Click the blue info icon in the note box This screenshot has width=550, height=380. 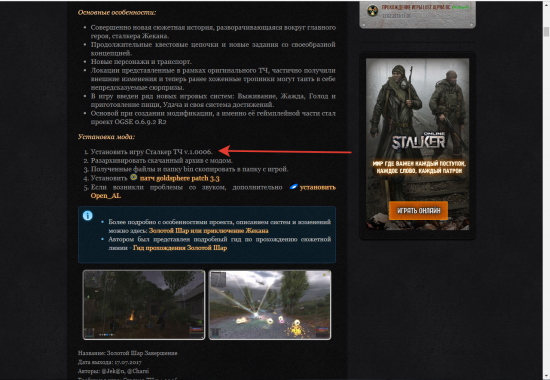pos(87,215)
